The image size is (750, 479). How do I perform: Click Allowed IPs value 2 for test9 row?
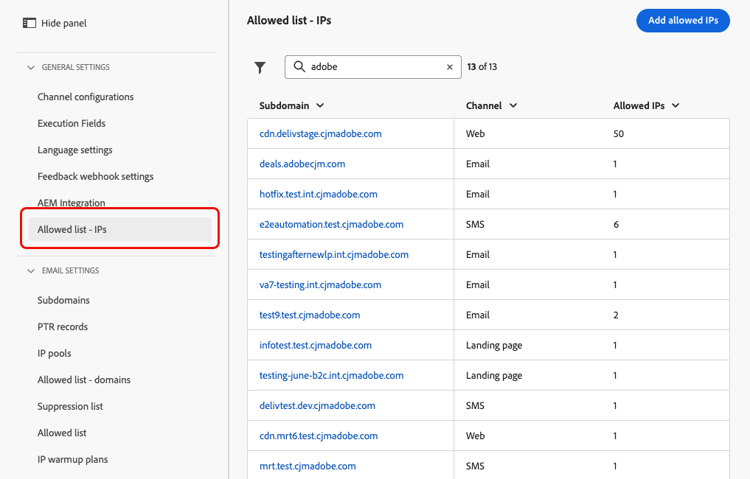616,315
